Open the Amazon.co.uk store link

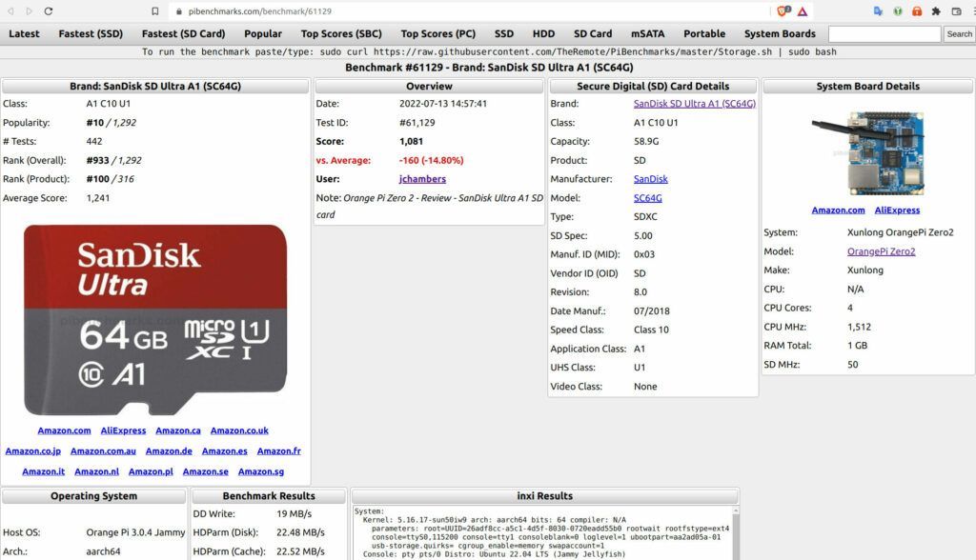[239, 430]
